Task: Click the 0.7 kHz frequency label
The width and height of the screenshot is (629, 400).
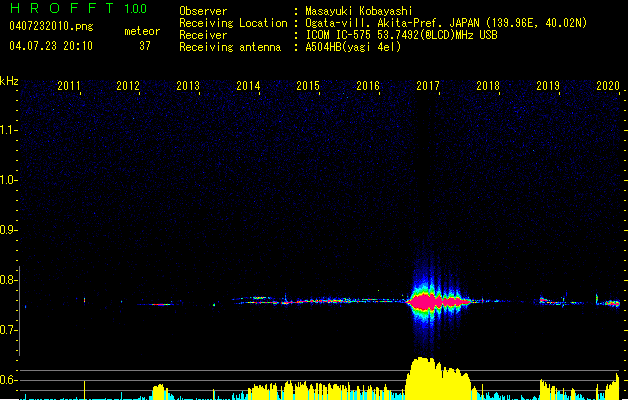Action: coord(9,330)
